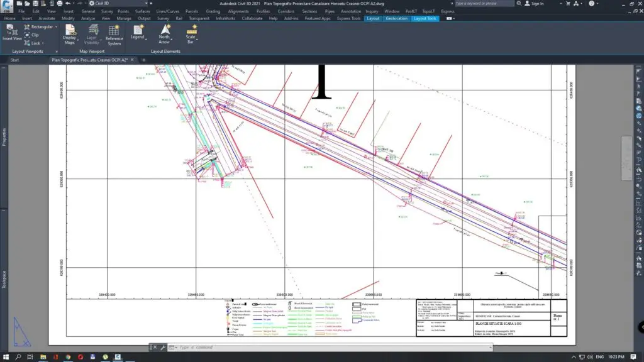This screenshot has width=644, height=362.
Task: Click the command line customize wrench icon
Action: point(163,347)
